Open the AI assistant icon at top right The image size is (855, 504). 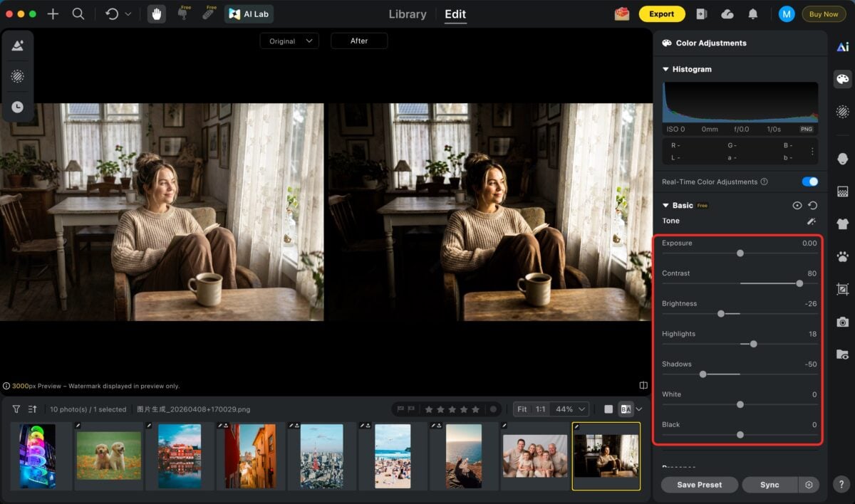842,46
